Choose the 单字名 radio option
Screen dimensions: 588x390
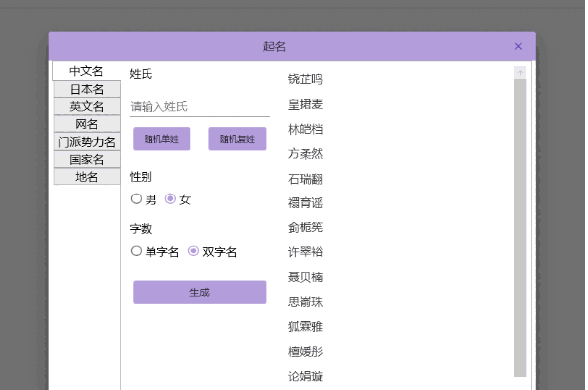136,251
